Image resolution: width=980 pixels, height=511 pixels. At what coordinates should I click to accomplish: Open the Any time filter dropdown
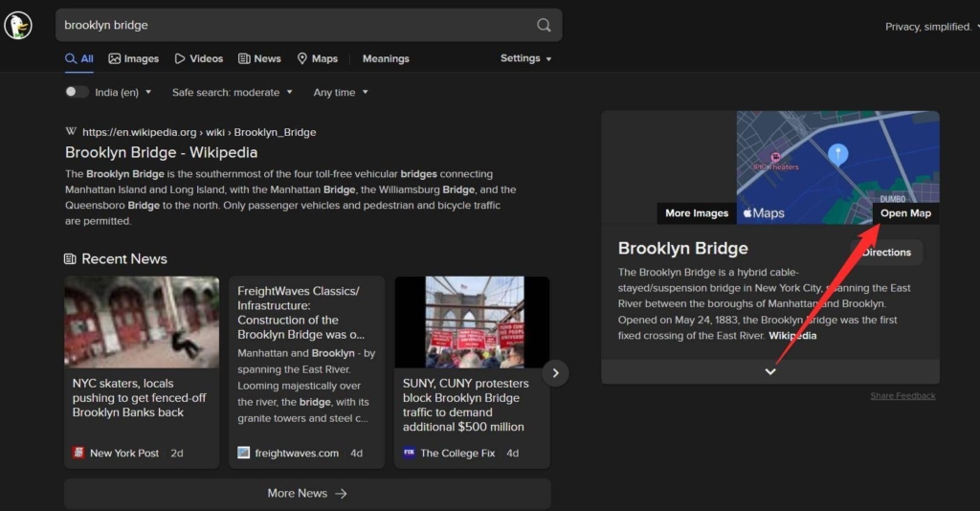341,92
